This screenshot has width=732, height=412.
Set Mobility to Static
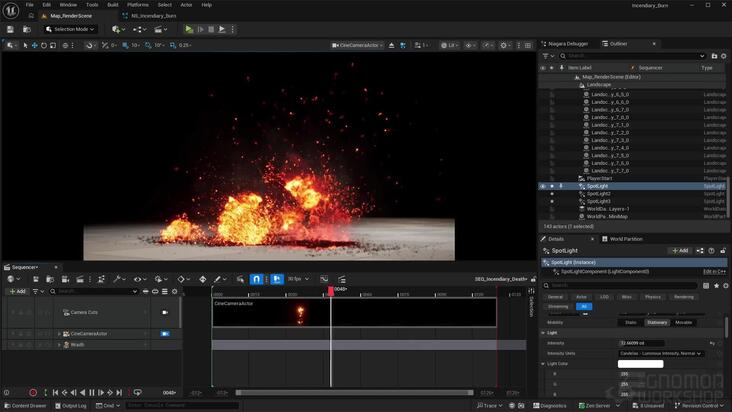coord(631,322)
